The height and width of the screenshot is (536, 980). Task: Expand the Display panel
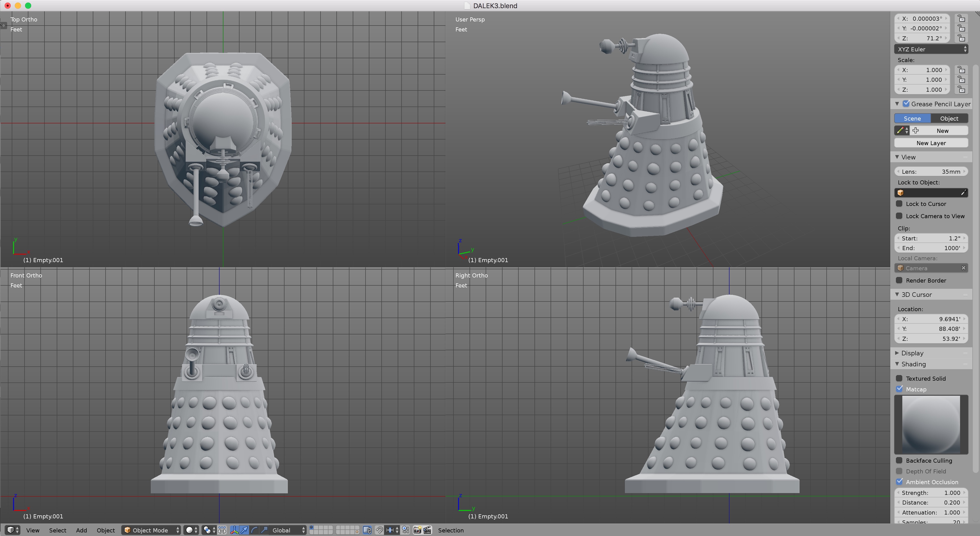pyautogui.click(x=897, y=353)
